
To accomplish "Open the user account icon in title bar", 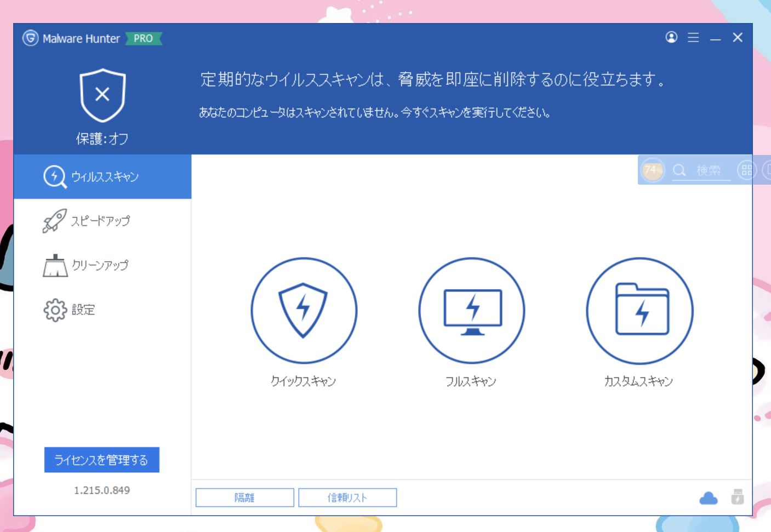I will pos(671,37).
